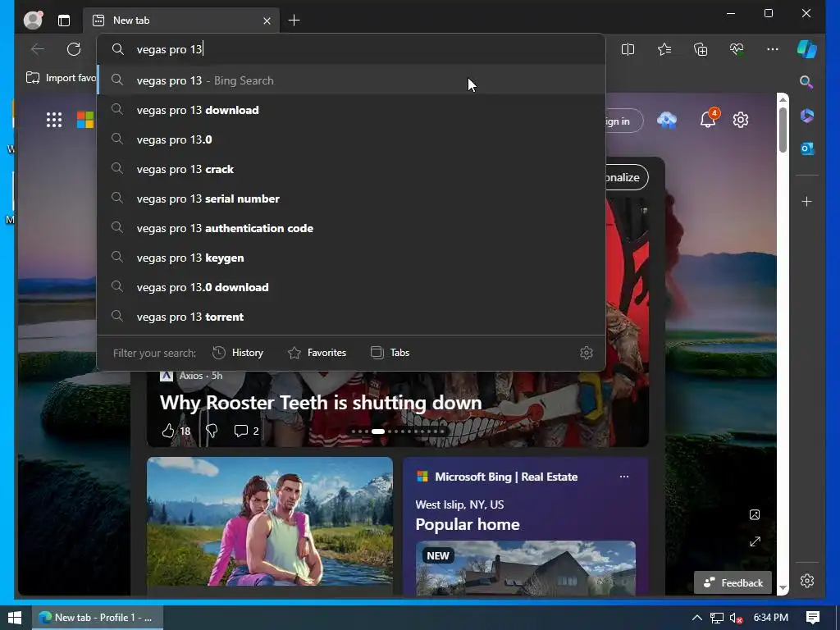Open the app launcher grid icon
Image resolution: width=840 pixels, height=630 pixels.
[54, 120]
